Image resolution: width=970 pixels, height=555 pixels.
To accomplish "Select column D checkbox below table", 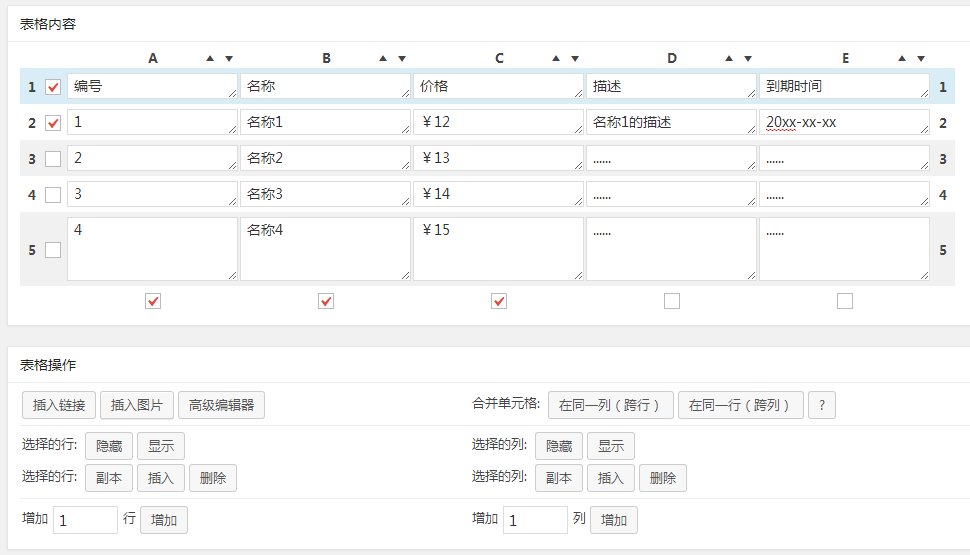I will (x=672, y=301).
